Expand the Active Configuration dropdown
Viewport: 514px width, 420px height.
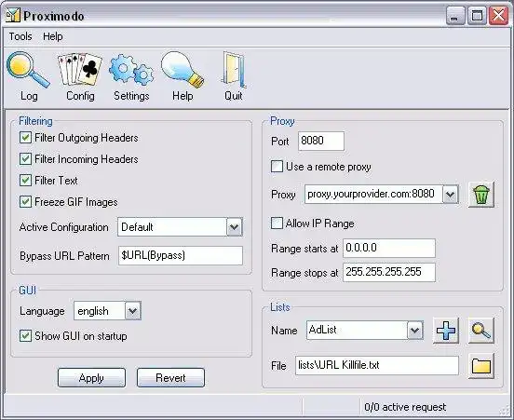tap(235, 227)
